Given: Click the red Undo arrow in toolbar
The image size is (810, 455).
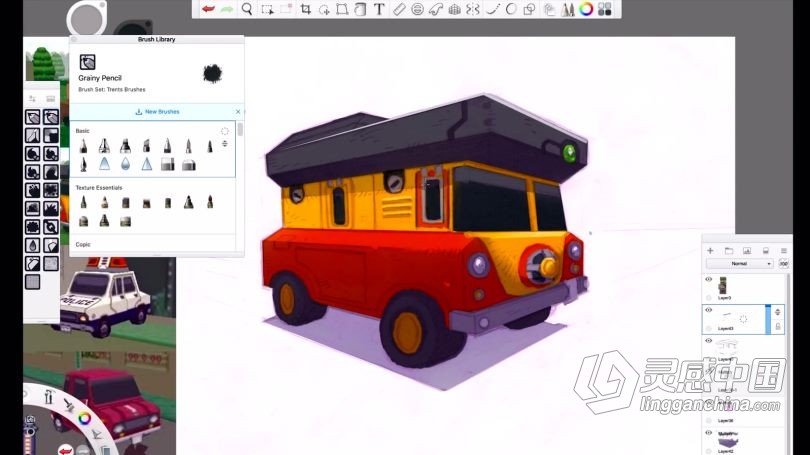Looking at the screenshot, I should tap(208, 9).
